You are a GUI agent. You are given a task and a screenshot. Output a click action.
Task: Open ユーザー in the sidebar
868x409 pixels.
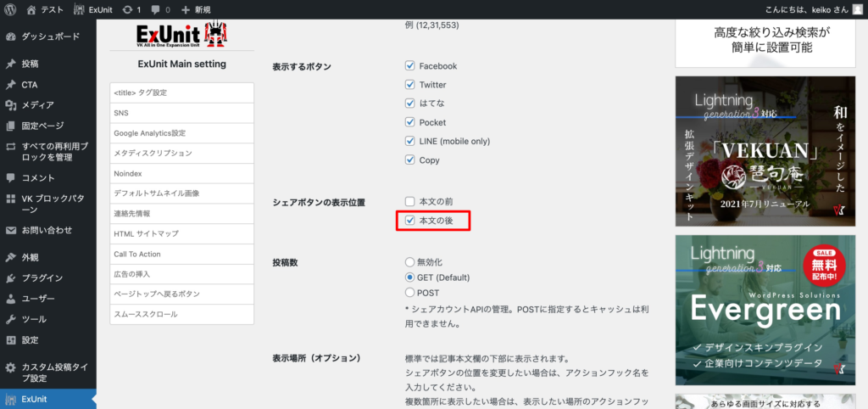pyautogui.click(x=48, y=299)
